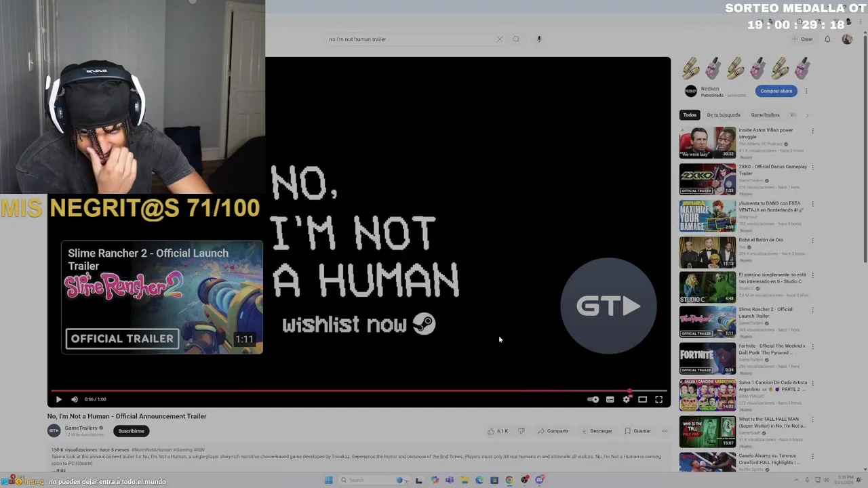Open the 'Robé el Balón de Oro' title

pos(761,240)
